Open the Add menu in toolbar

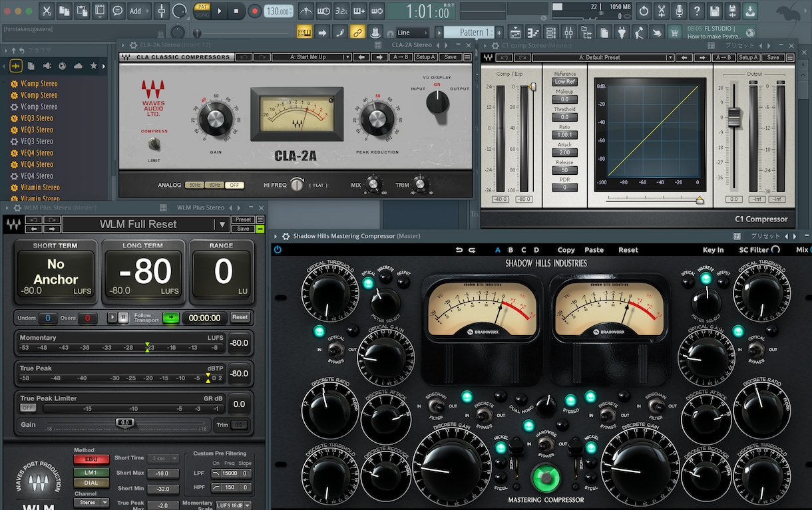[x=138, y=11]
